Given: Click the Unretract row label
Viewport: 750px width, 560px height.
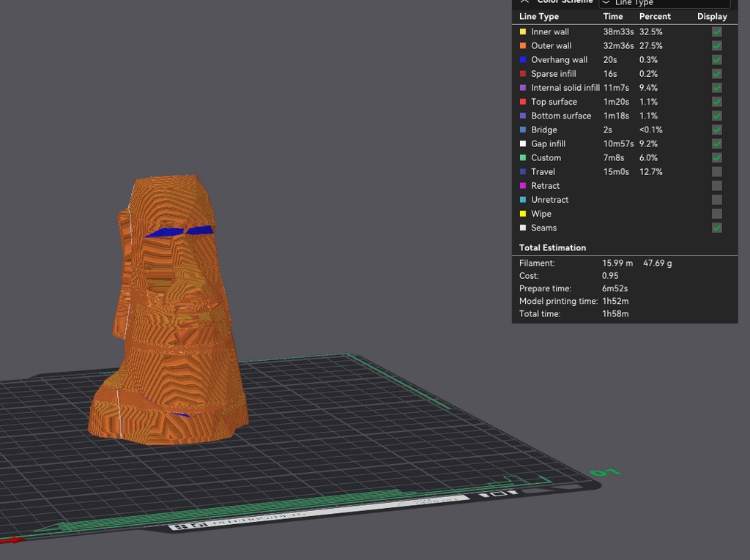Looking at the screenshot, I should click(549, 199).
